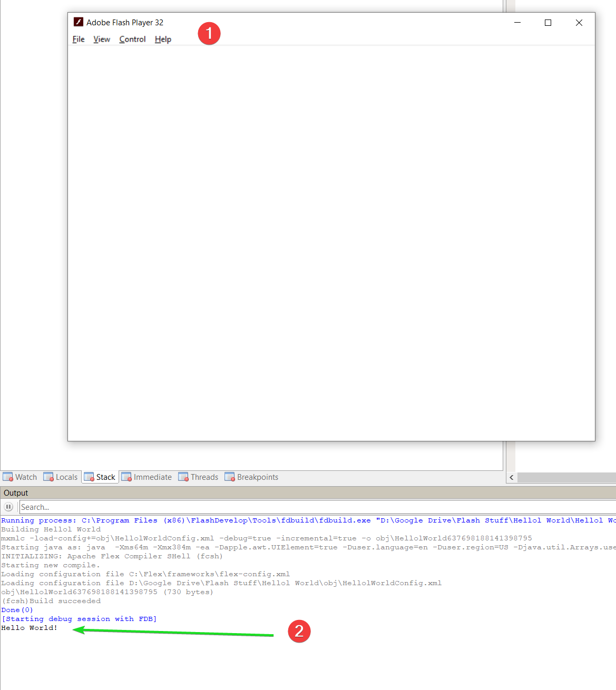
Task: Toggle the pause button in Output panel
Action: [x=9, y=507]
